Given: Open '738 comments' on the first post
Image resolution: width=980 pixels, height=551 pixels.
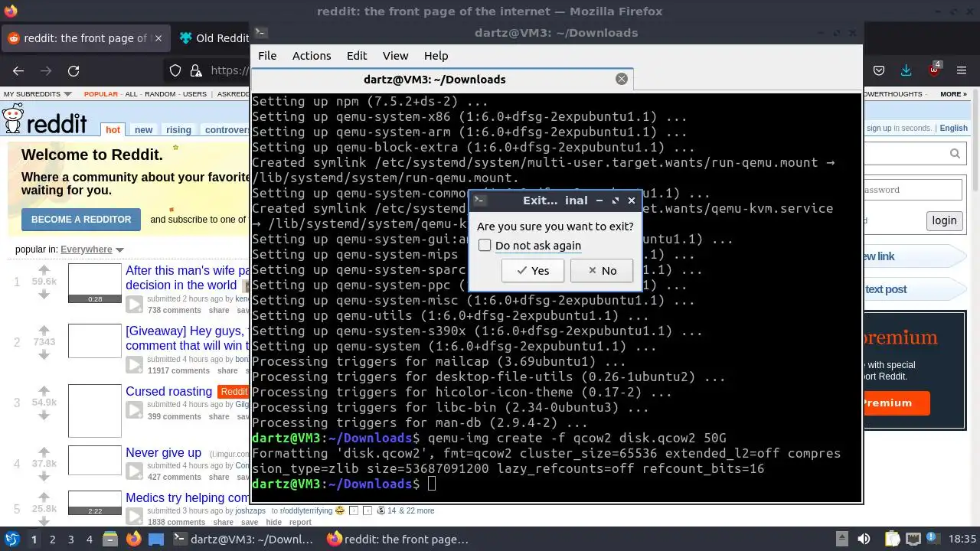Looking at the screenshot, I should pos(175,310).
